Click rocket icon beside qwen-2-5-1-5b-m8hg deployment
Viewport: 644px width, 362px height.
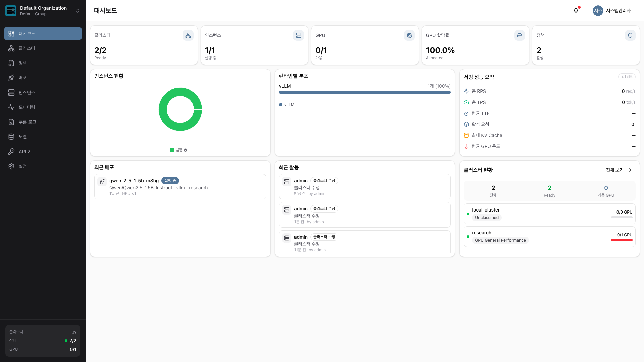102,182
